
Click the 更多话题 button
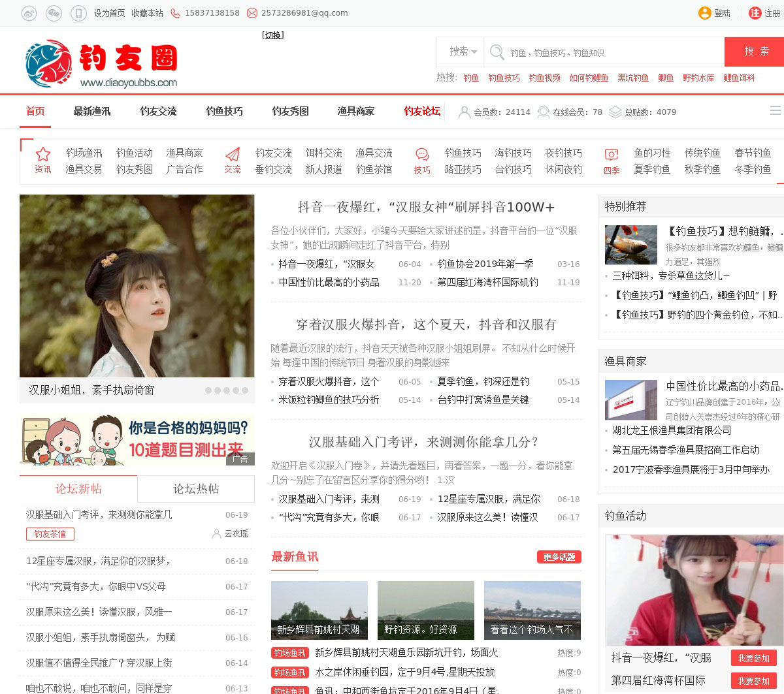tap(559, 557)
